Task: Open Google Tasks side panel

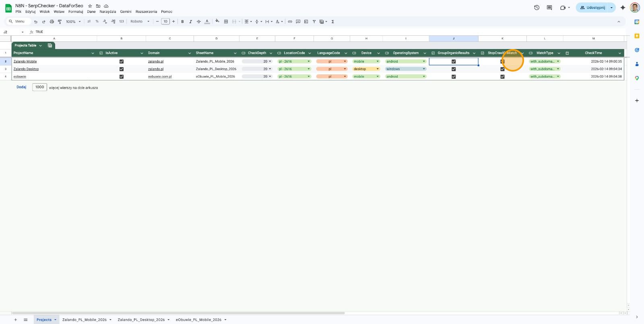Action: 637,50
